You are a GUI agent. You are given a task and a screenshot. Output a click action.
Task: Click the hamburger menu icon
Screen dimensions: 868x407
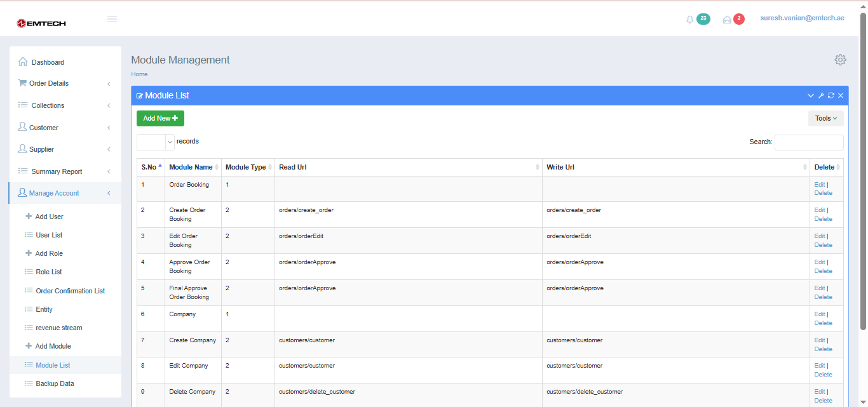[112, 19]
